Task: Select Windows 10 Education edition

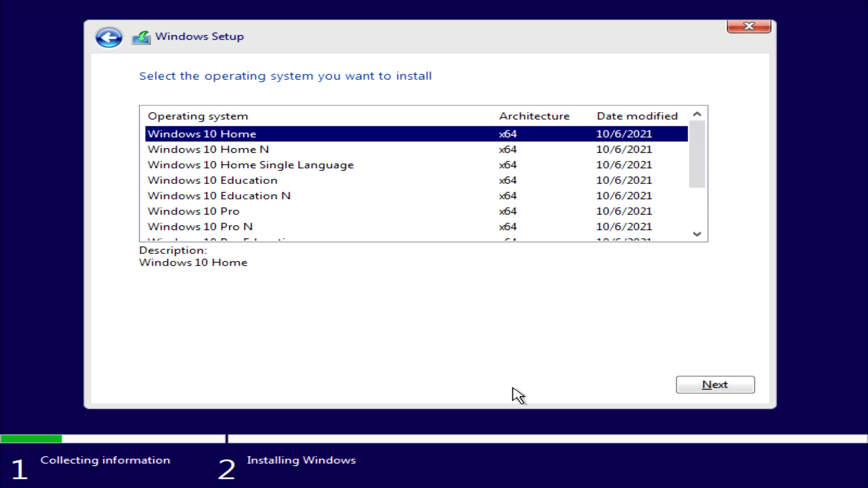Action: click(x=212, y=180)
